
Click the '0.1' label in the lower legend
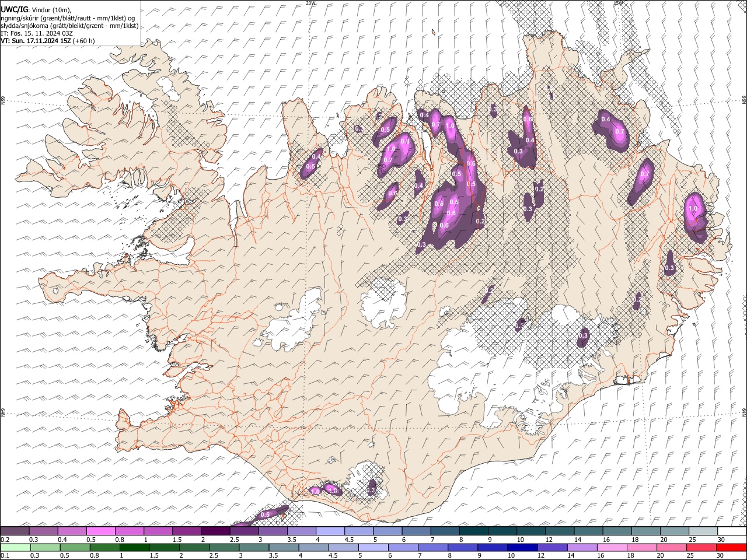(x=5, y=555)
